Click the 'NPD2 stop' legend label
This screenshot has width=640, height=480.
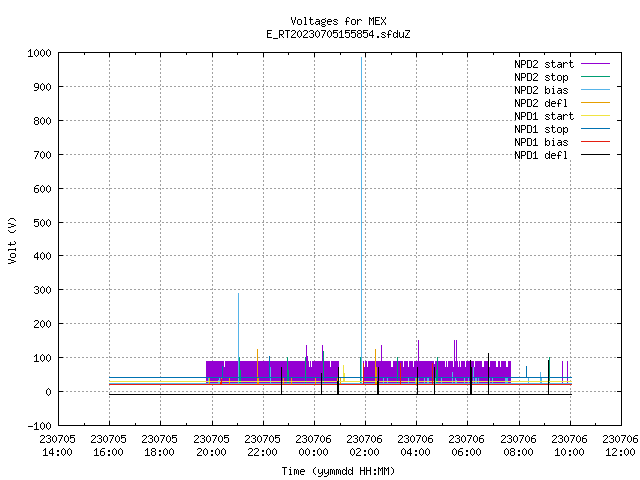coord(541,77)
